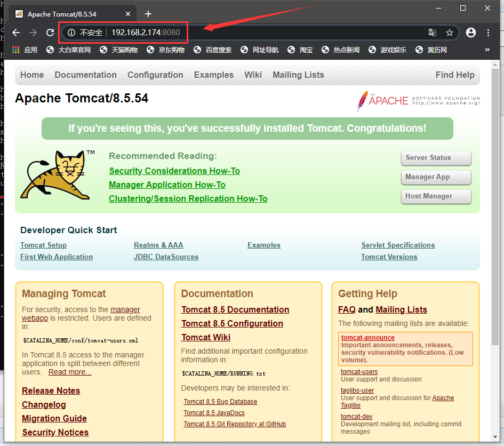Open Security Considerations How-To link
504x446 pixels.
click(174, 171)
